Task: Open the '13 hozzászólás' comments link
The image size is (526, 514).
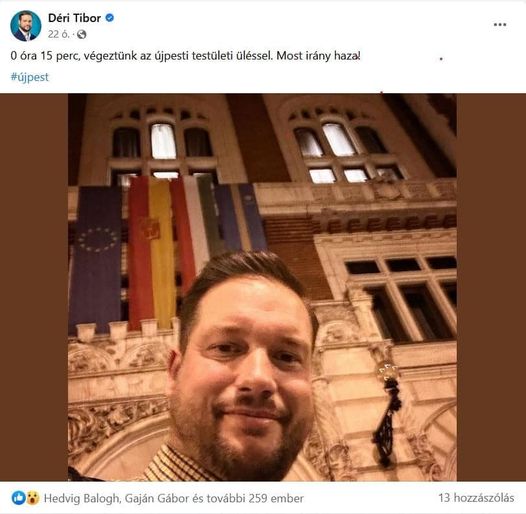Action: tap(476, 498)
